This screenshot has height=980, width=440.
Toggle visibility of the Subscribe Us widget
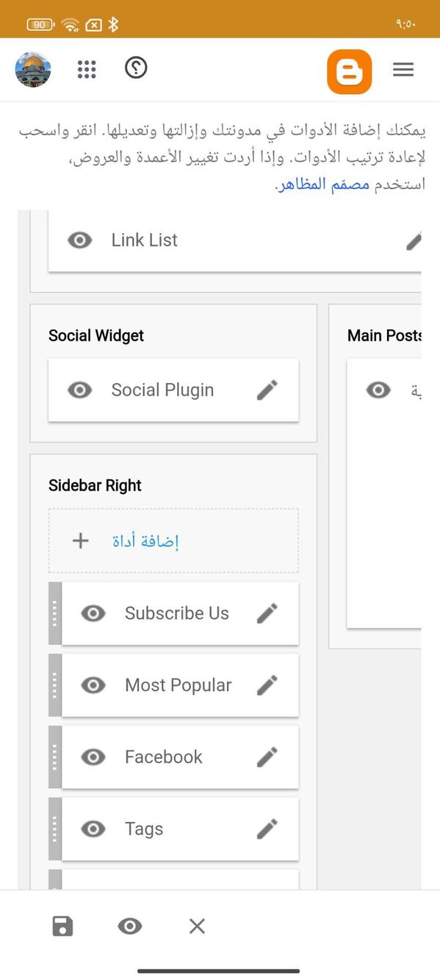click(93, 613)
